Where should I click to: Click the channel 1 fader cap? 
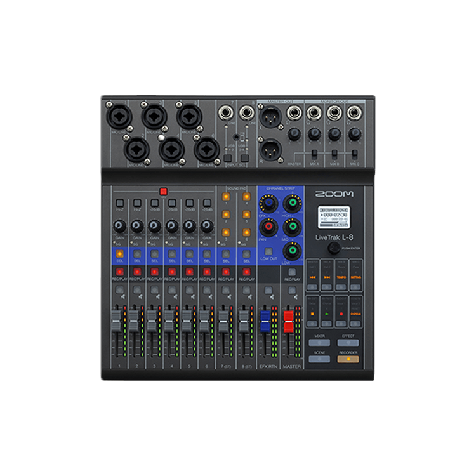point(116,321)
